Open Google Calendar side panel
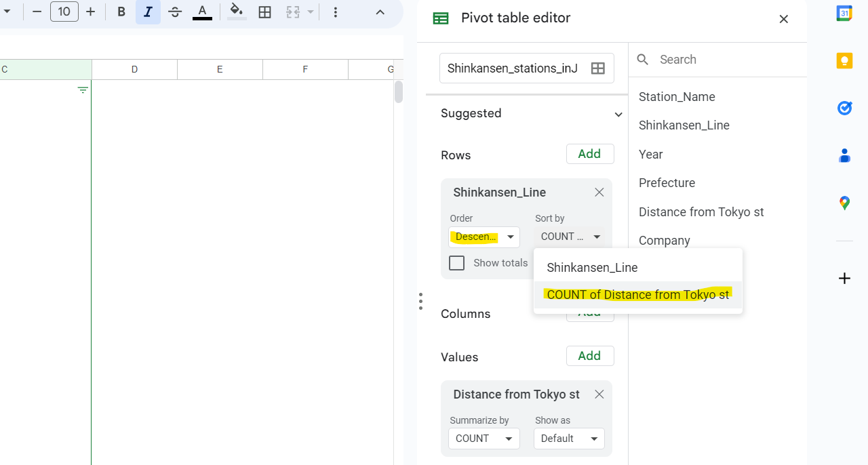 844,14
